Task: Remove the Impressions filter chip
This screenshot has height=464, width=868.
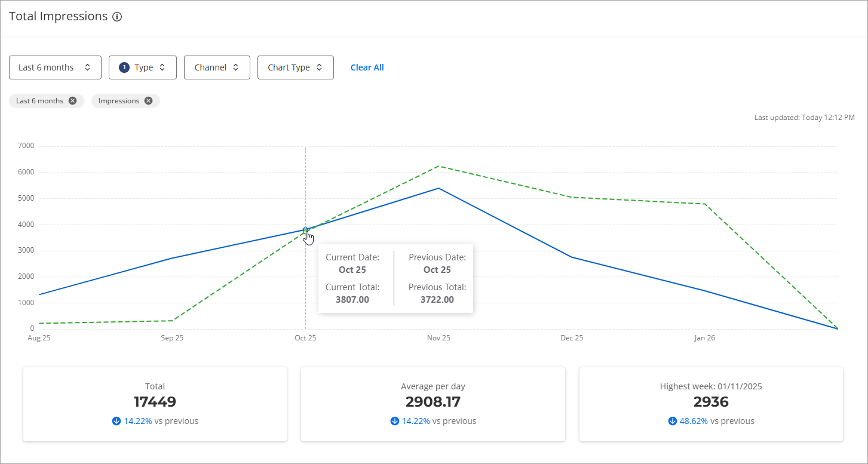Action: (x=148, y=101)
